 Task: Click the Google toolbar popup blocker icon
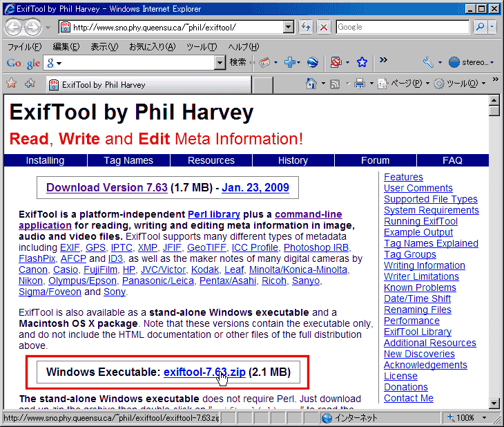336,62
